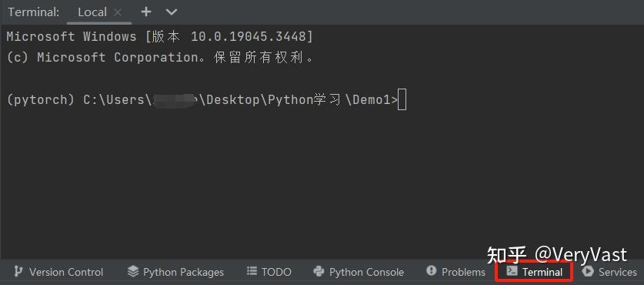Viewport: 644px width, 285px height.
Task: Switch to the Local terminal tab
Action: (x=92, y=12)
